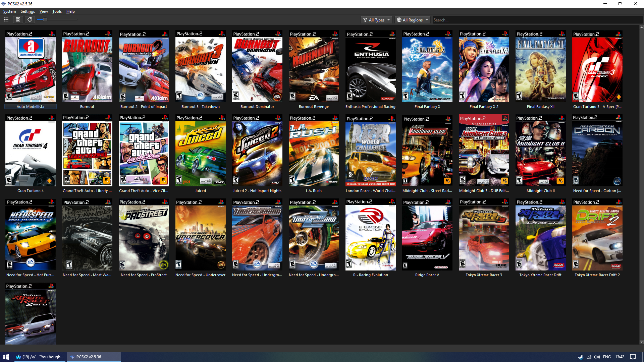The image size is (644, 362).
Task: Toggle the show titles tag icon
Action: click(x=30, y=20)
